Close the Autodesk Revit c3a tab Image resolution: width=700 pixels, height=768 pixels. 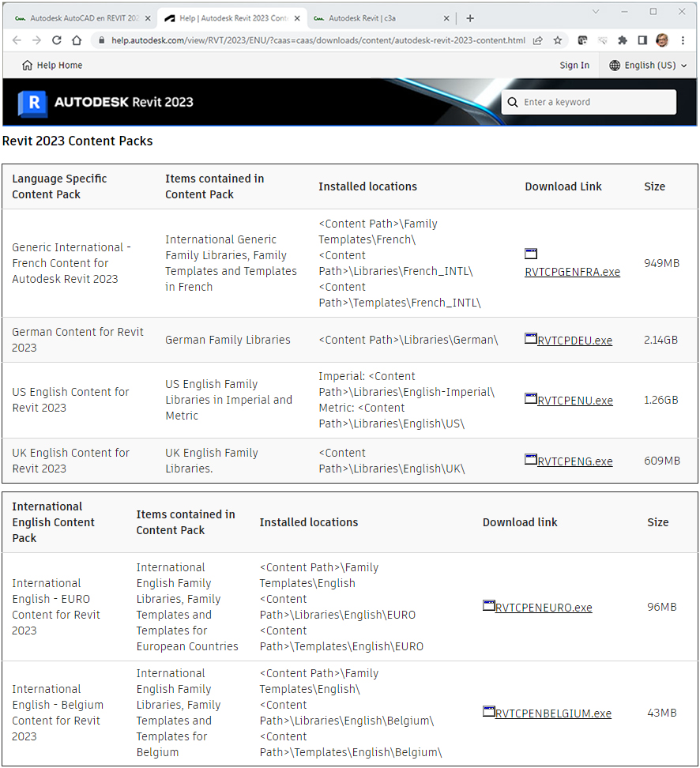click(x=446, y=18)
